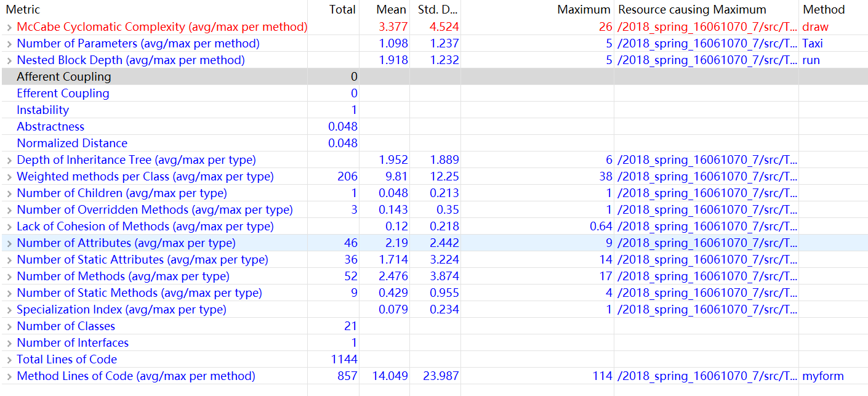Viewport: 868px width, 396px height.
Task: Select the Afferent Coupling row
Action: pyautogui.click(x=434, y=77)
